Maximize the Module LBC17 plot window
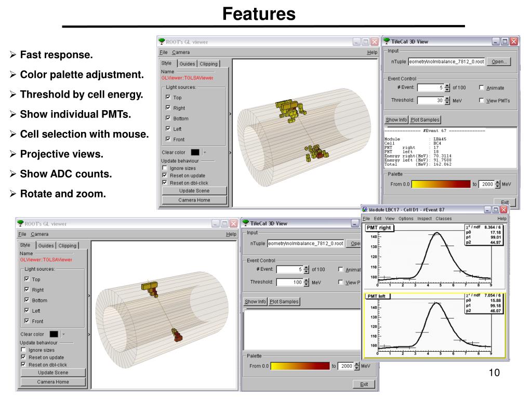Screen dimensions: 532x399 pos(496,209)
